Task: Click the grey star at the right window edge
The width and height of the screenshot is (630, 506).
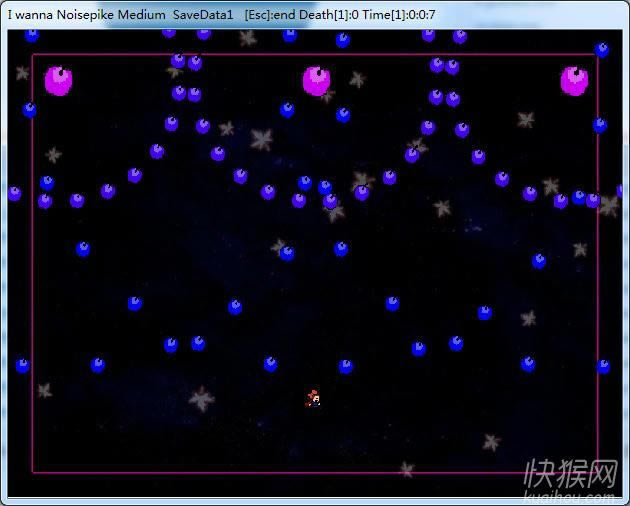Action: click(609, 206)
